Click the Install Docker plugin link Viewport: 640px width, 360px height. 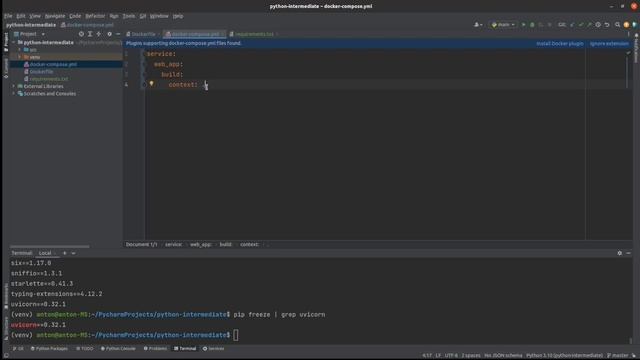pos(560,44)
